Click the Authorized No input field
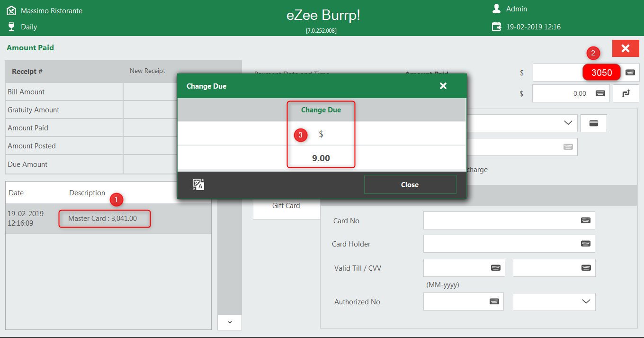Viewport: 644px width, 338px height. [464, 301]
